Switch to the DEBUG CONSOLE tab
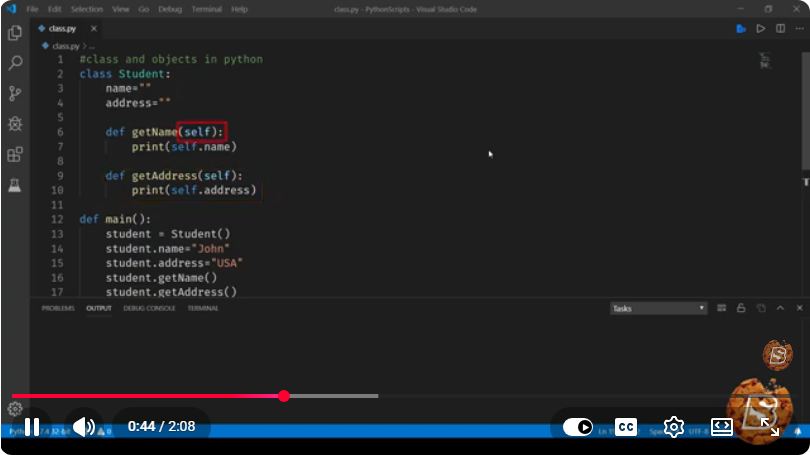The width and height of the screenshot is (810, 455). pos(149,308)
